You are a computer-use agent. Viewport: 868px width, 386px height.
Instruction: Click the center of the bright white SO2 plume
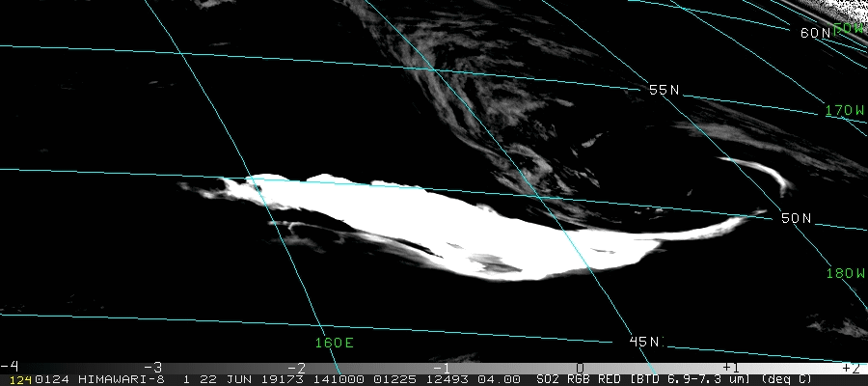[463, 227]
